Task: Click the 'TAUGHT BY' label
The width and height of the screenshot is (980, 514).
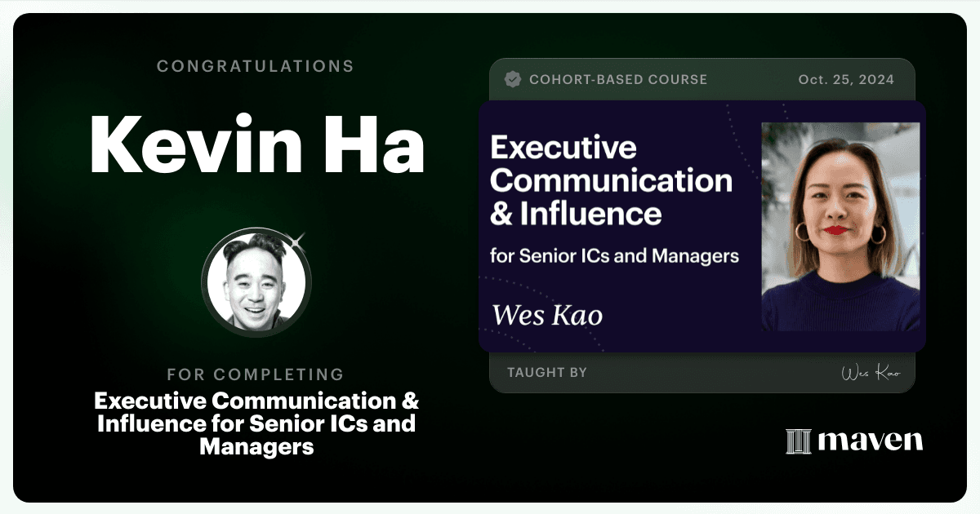Action: (547, 373)
